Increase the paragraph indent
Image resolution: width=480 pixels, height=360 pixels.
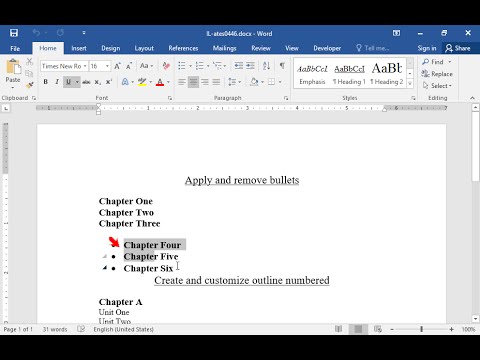250,66
